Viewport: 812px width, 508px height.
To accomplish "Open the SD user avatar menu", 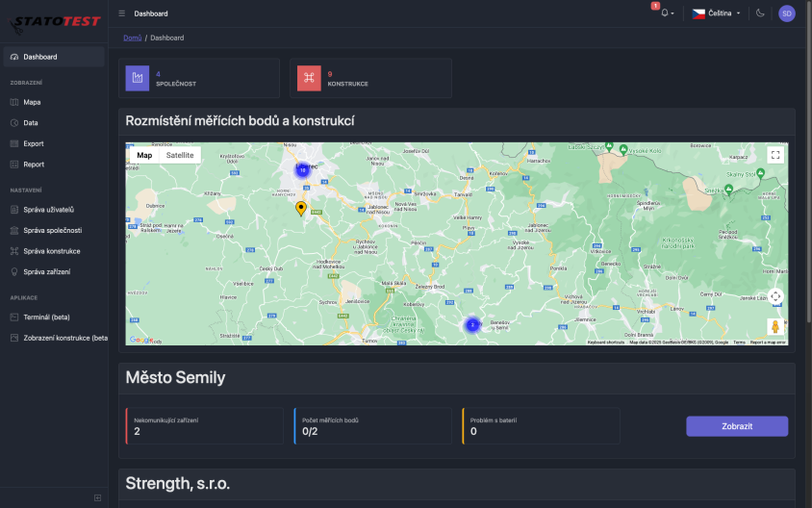I will (x=786, y=13).
